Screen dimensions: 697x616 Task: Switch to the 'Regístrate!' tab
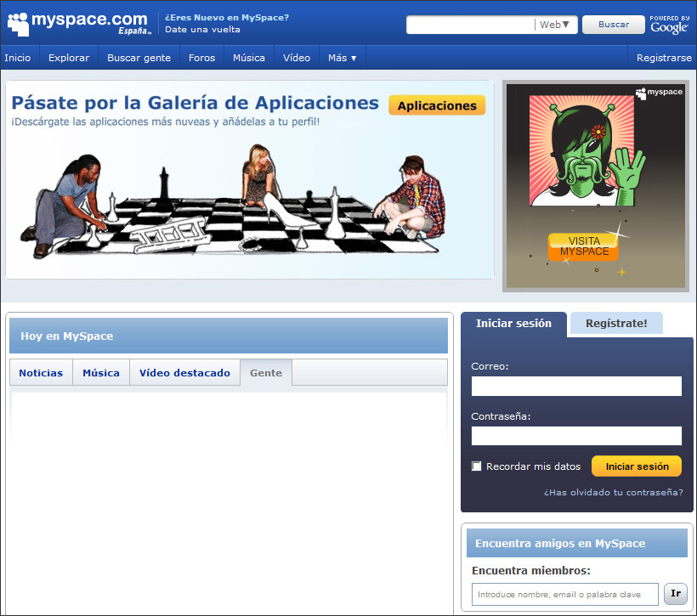(x=616, y=324)
